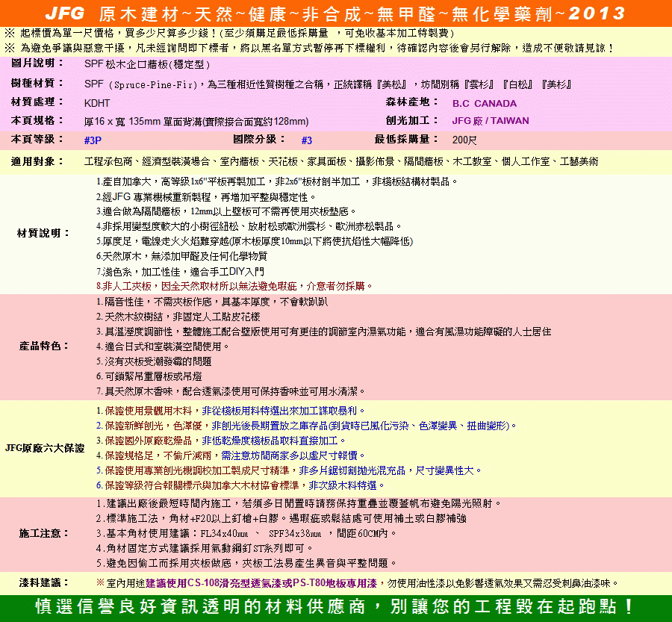Click construction note 5.避免因偷工而採用夾板做底
672x622 pixels.
246,563
